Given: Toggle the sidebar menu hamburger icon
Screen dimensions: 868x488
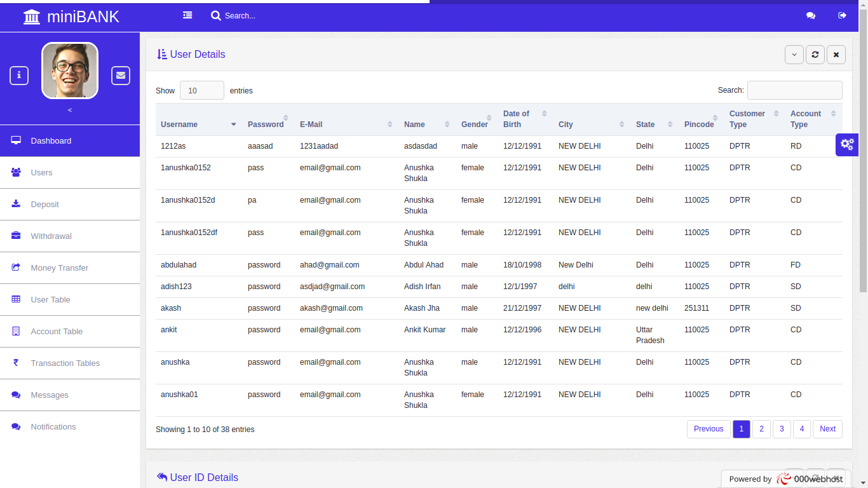Looking at the screenshot, I should [187, 15].
